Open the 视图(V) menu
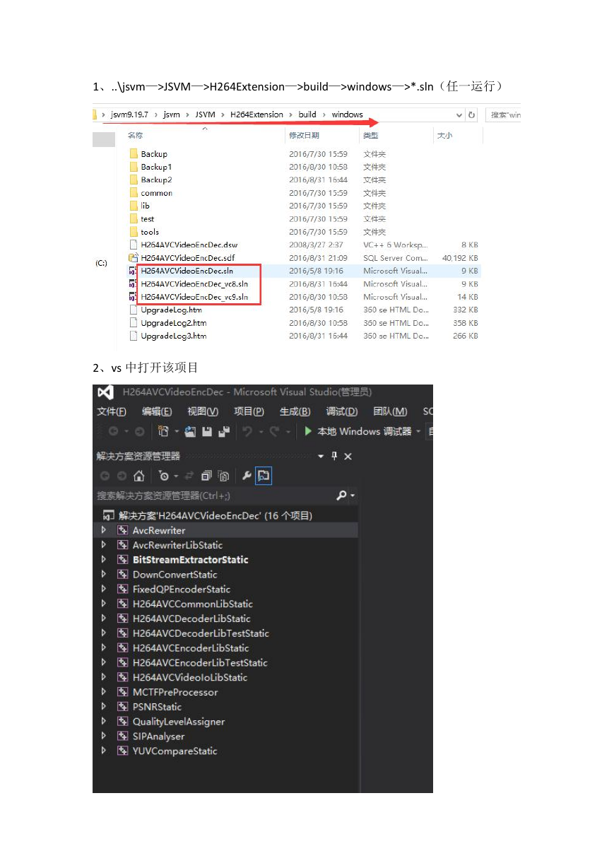Image resolution: width=614 pixels, height=868 pixels. click(x=203, y=411)
